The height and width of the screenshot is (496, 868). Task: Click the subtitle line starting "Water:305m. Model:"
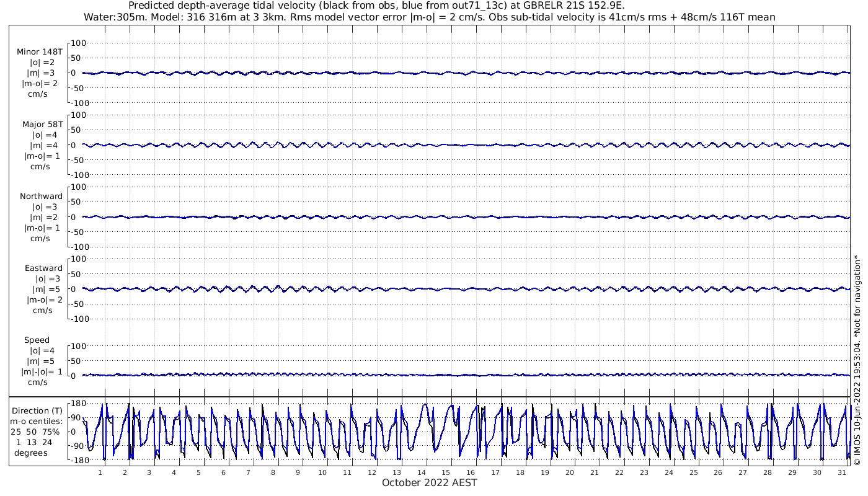pos(430,17)
